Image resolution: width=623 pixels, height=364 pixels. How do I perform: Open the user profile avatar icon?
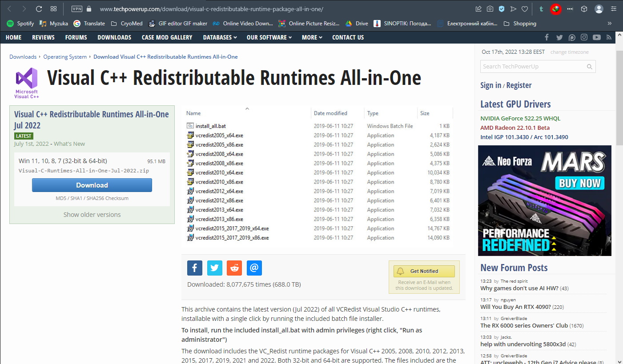pyautogui.click(x=599, y=9)
